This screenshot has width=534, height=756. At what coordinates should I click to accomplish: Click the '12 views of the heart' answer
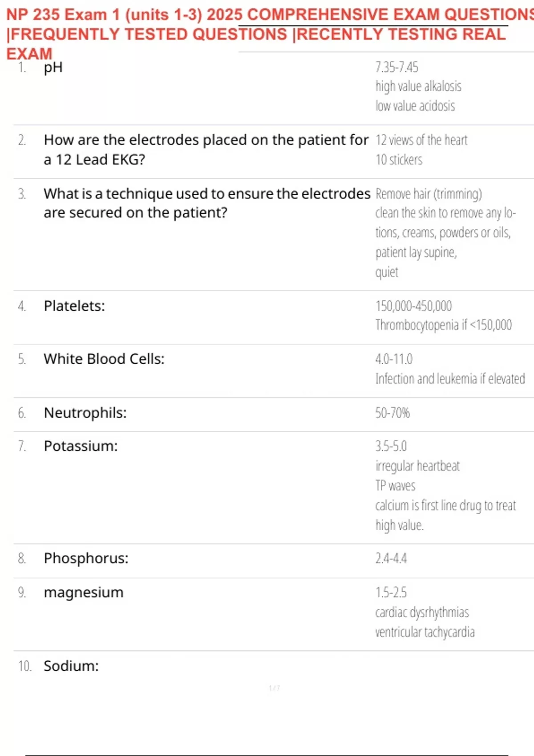pos(421,140)
